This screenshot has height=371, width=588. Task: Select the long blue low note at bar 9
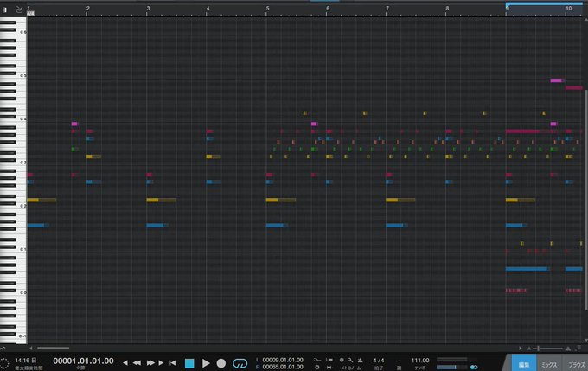pyautogui.click(x=527, y=269)
